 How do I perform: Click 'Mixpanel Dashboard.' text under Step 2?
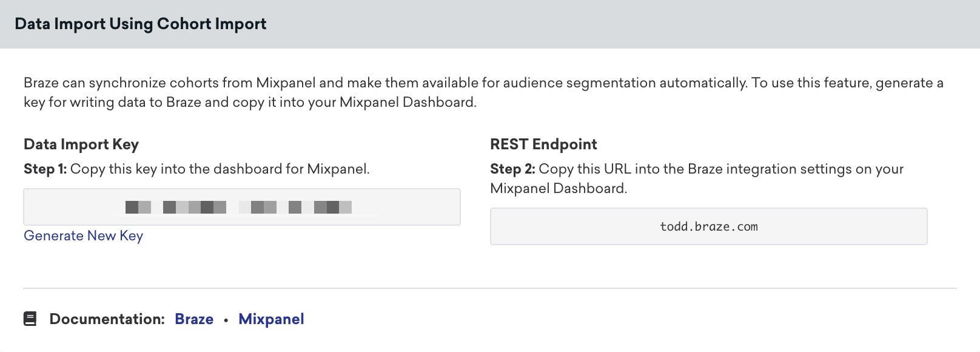pyautogui.click(x=558, y=188)
